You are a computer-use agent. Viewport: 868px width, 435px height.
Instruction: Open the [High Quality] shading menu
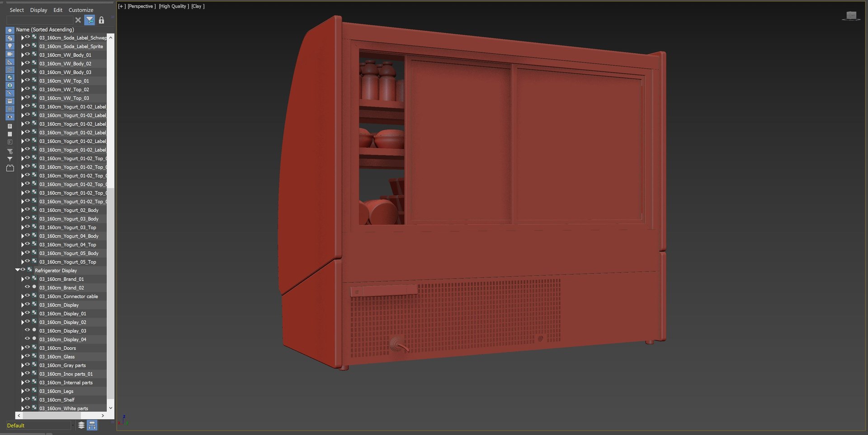click(x=174, y=6)
